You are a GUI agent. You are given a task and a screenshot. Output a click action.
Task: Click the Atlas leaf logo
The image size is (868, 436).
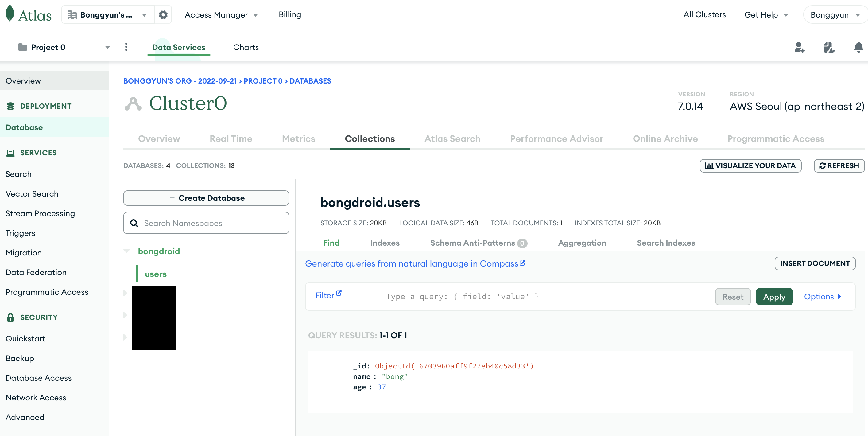pos(10,14)
